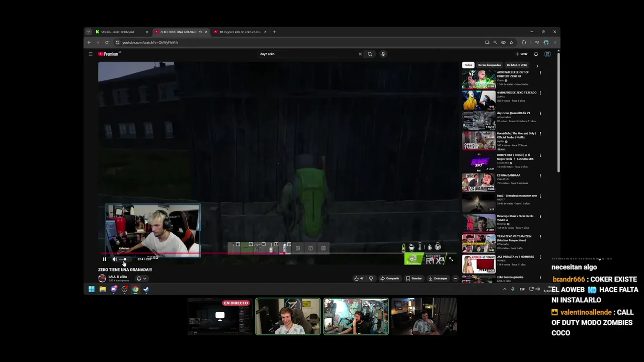Show hidden system tray icons
644x362 pixels.
pyautogui.click(x=505, y=289)
